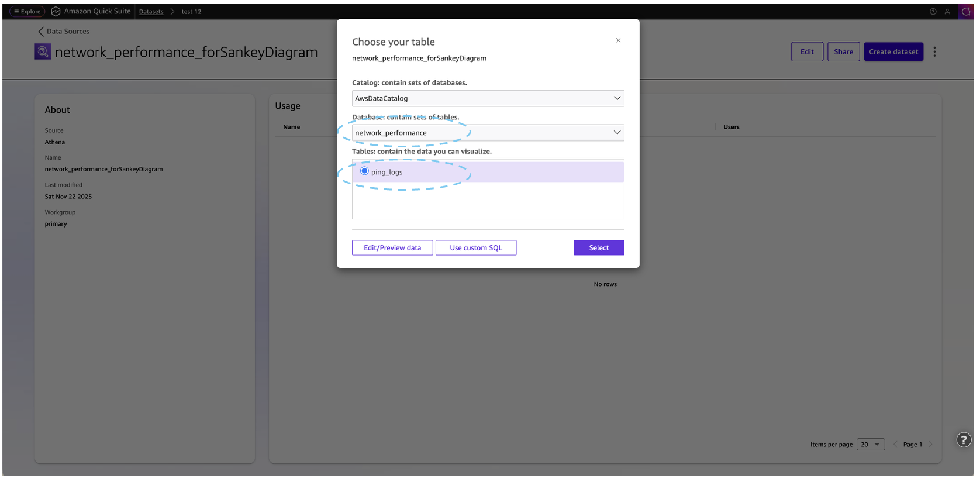Click the Share button
The height and width of the screenshot is (482, 980).
843,52
